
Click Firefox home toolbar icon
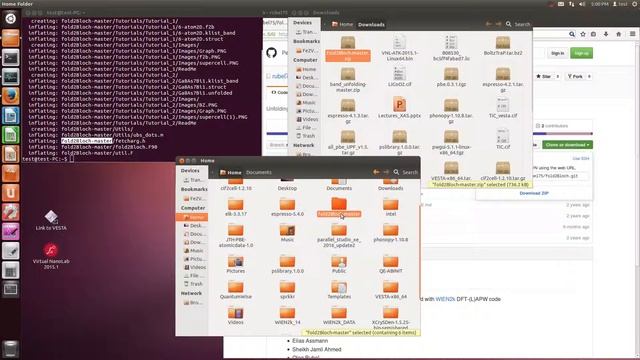point(618,34)
